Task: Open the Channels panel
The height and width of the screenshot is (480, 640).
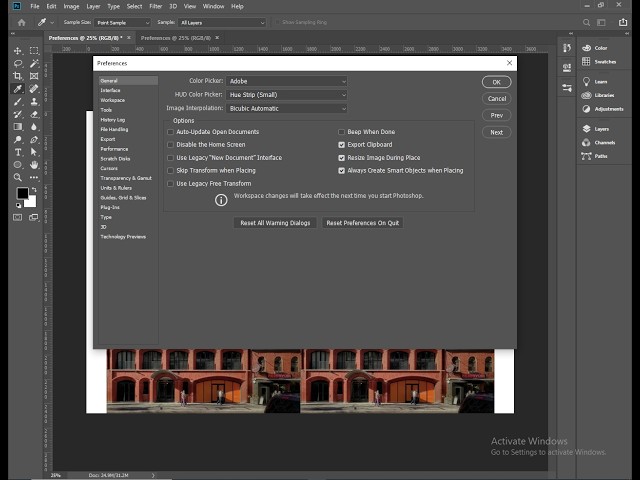Action: [x=598, y=142]
